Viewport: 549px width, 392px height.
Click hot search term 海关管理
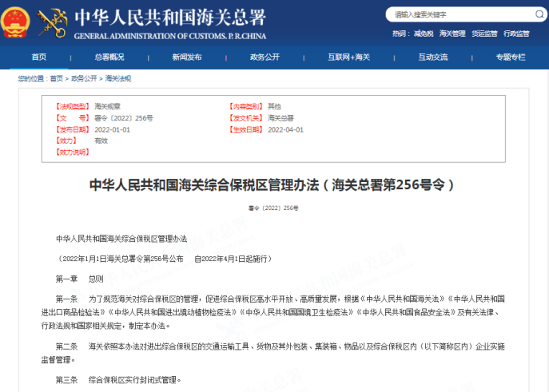pyautogui.click(x=452, y=34)
